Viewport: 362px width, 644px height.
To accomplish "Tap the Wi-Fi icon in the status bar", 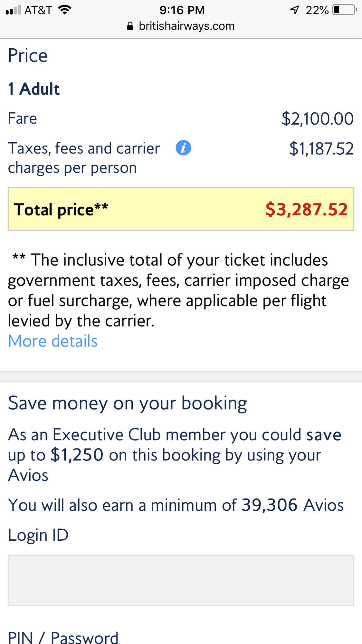I will [x=64, y=10].
